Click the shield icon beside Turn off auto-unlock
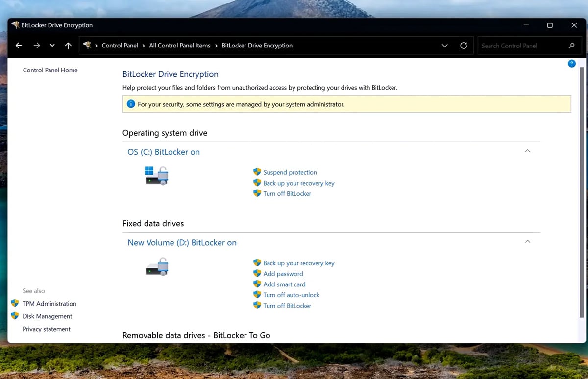The height and width of the screenshot is (379, 588). 257,294
